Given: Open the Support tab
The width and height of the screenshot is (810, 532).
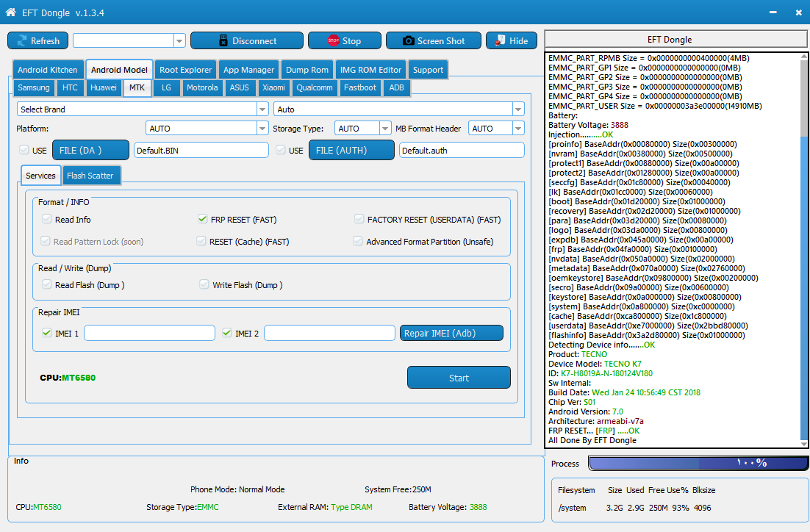Looking at the screenshot, I should point(428,70).
